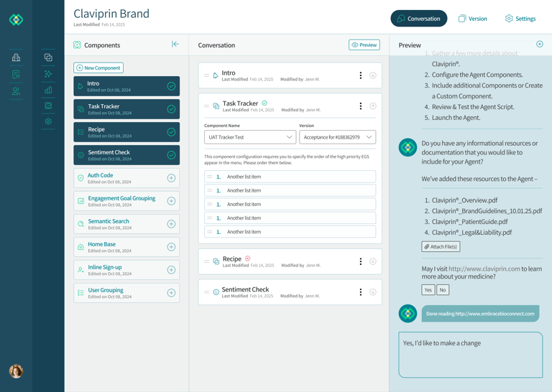Click the Sentiment Check card drag handle
552x392 pixels.
(207, 291)
